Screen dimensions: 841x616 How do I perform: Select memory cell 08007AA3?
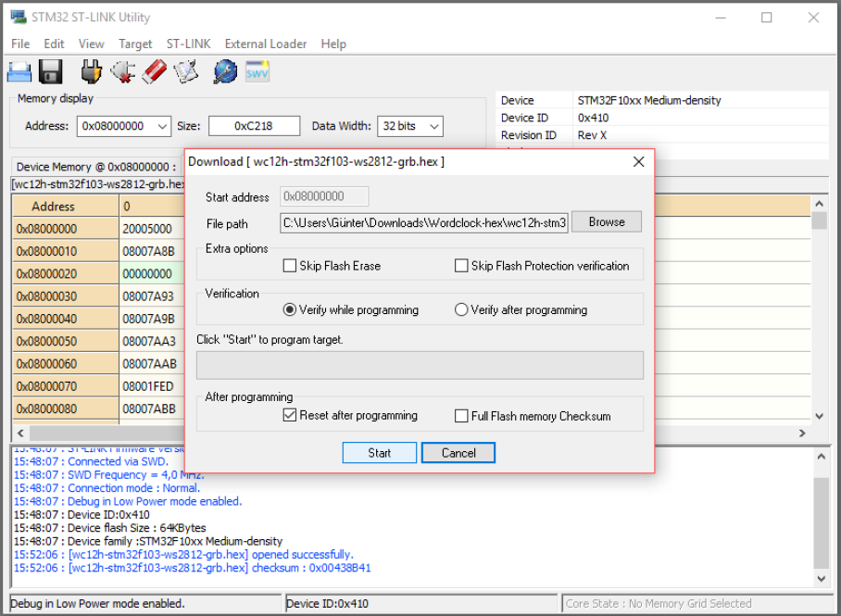point(152,342)
